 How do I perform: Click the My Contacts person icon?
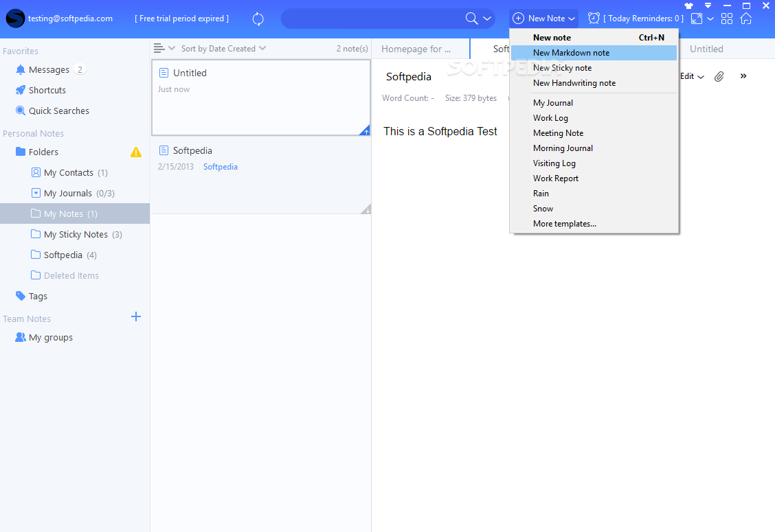(36, 172)
